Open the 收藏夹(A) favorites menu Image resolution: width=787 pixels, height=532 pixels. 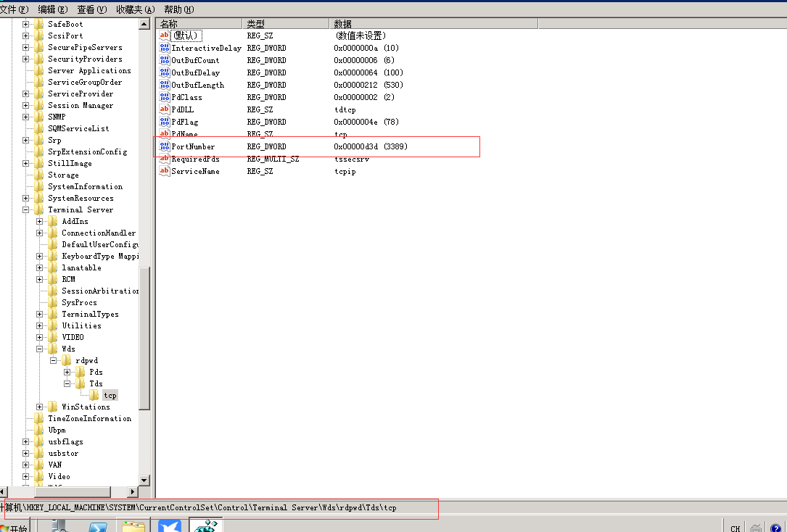(x=135, y=9)
